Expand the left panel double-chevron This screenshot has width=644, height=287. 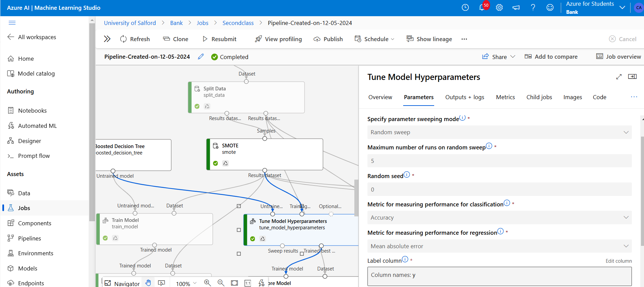(107, 39)
